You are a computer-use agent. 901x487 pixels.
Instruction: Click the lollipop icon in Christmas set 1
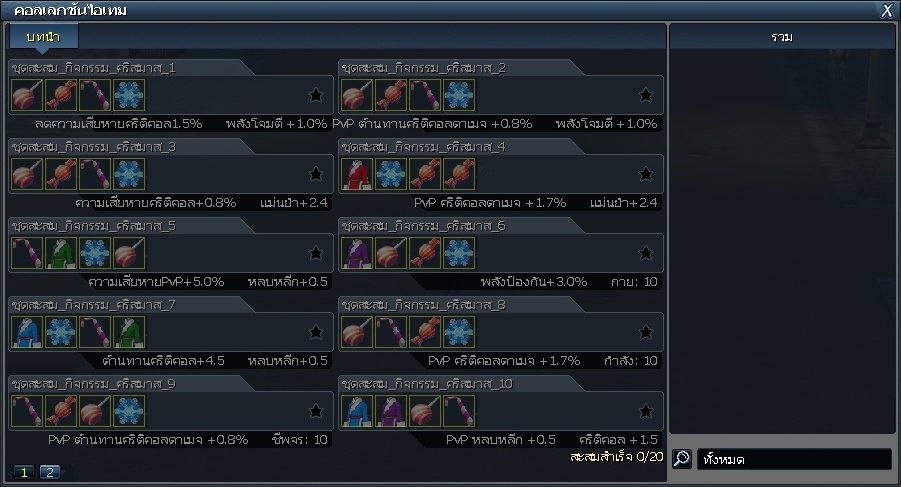(27, 95)
